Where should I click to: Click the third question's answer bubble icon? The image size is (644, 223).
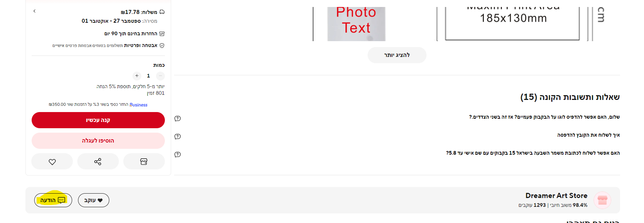click(x=177, y=154)
